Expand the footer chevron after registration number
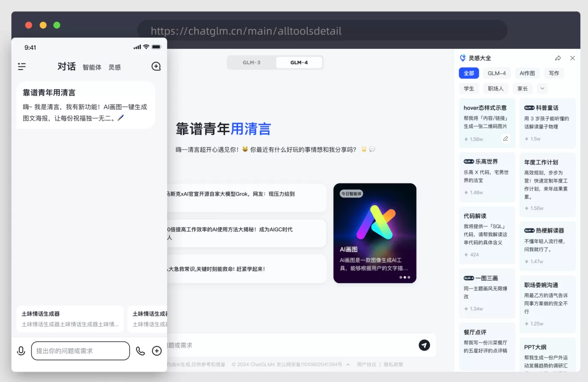The image size is (588, 382). [x=348, y=365]
